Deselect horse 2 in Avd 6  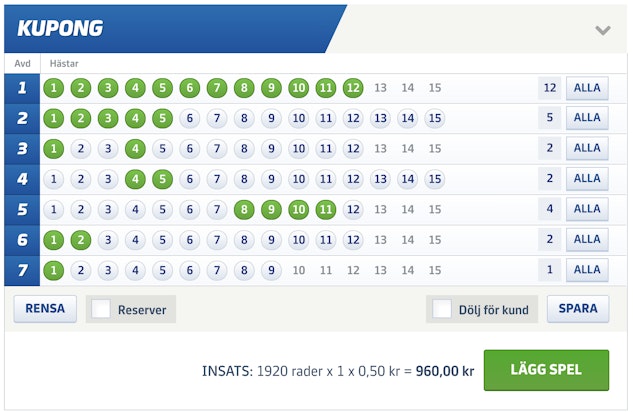tap(81, 240)
